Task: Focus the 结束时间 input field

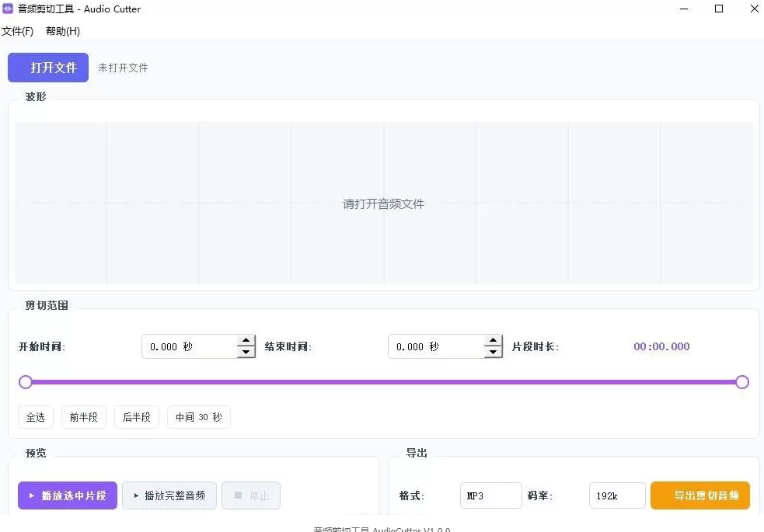Action: [x=436, y=346]
